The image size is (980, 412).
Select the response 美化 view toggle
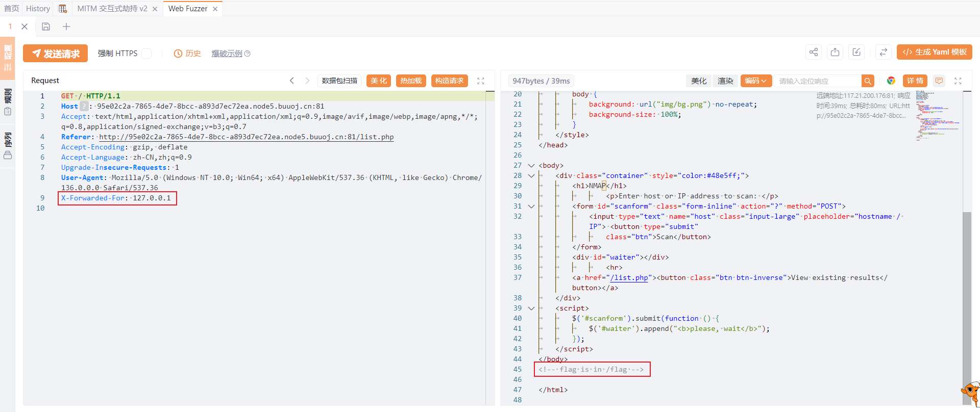point(699,81)
